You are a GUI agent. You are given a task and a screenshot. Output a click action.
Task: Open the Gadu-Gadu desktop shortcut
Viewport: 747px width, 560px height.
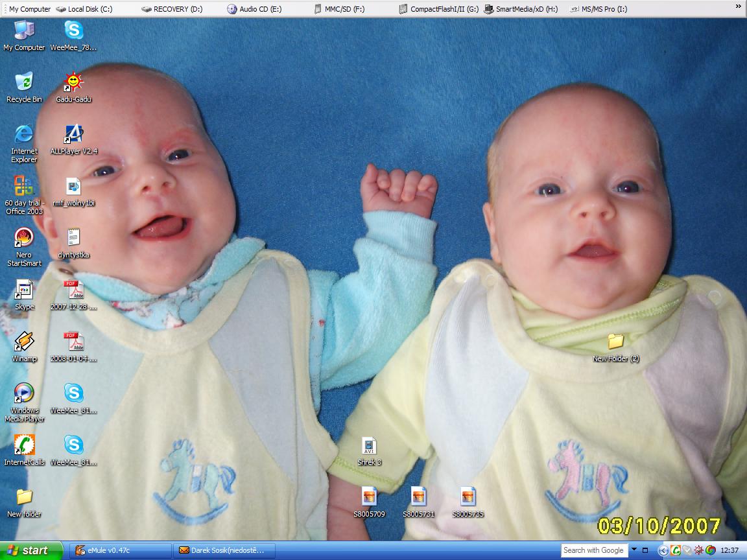tap(73, 83)
